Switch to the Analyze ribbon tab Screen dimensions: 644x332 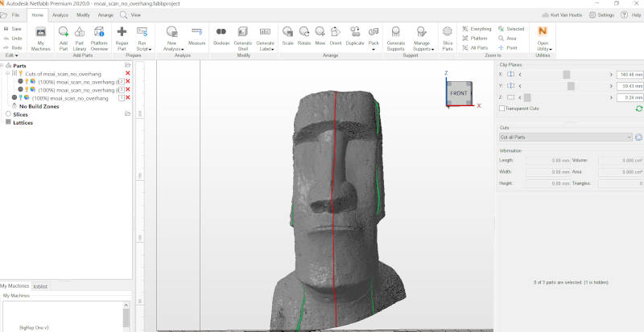(x=60, y=14)
